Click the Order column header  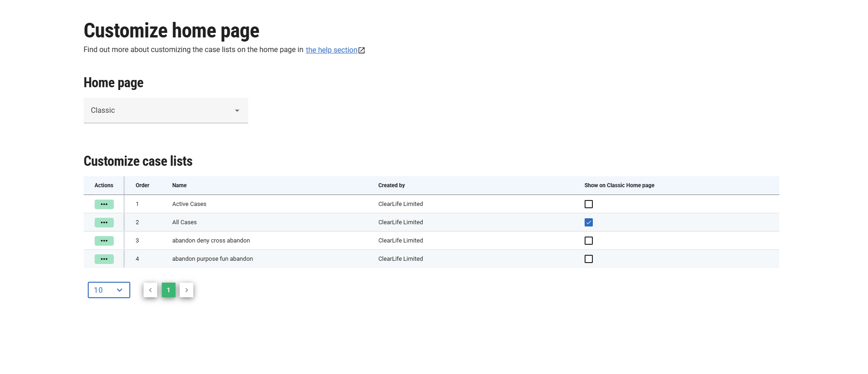tap(142, 185)
